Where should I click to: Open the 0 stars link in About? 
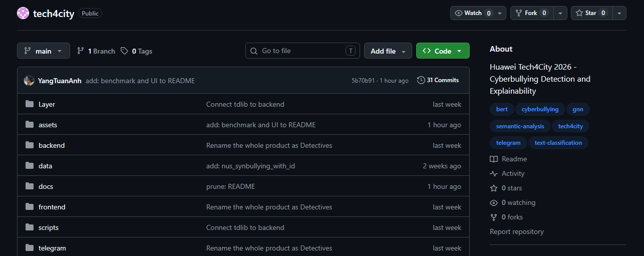coord(506,188)
